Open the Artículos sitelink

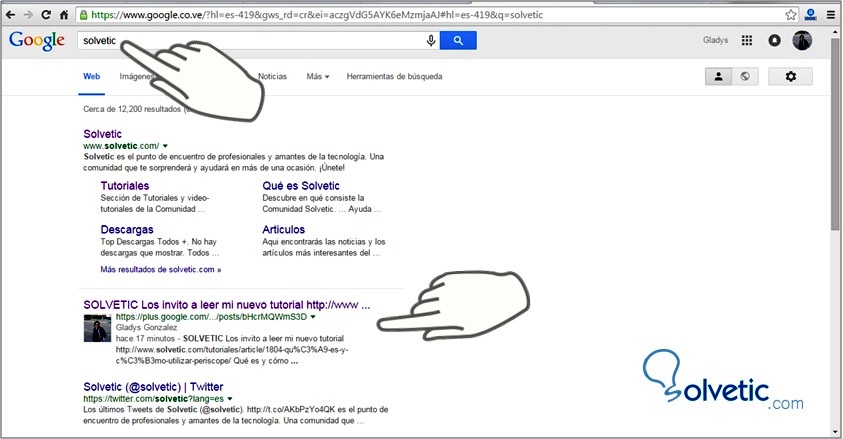(283, 229)
